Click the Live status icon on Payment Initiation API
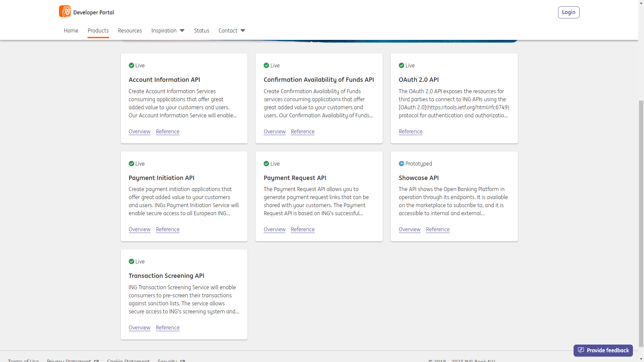Screen dimensions: 644x362 pyautogui.click(x=131, y=164)
